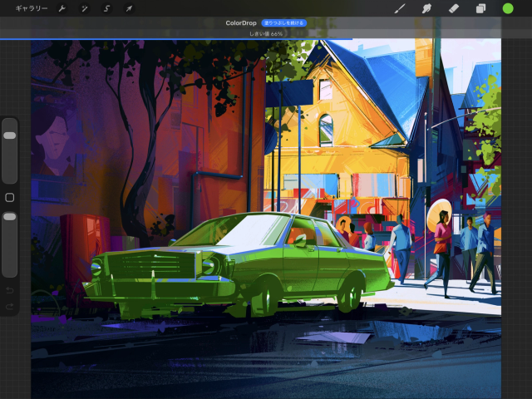Tap the green car on canvas

[x=238, y=264]
